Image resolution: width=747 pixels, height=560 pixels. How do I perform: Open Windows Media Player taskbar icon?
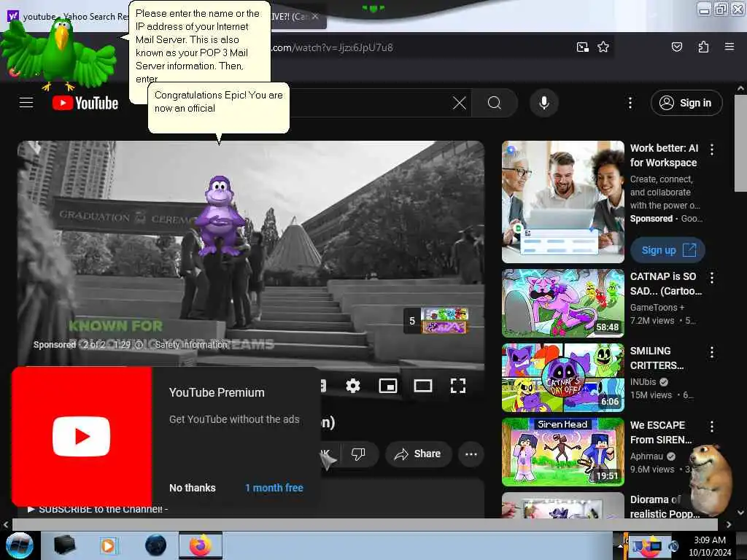[x=108, y=545]
